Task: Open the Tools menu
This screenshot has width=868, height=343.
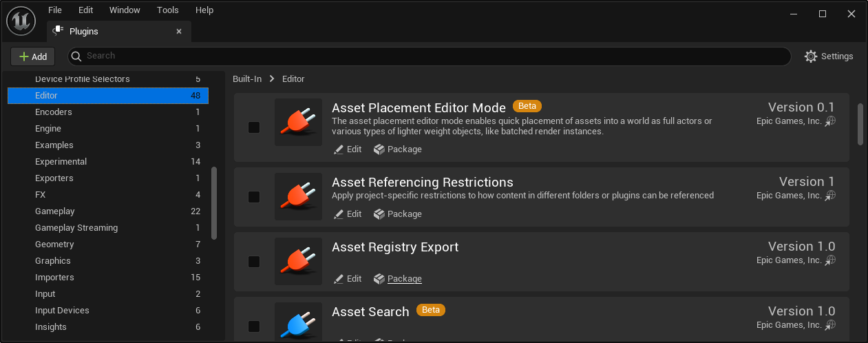Action: point(167,10)
